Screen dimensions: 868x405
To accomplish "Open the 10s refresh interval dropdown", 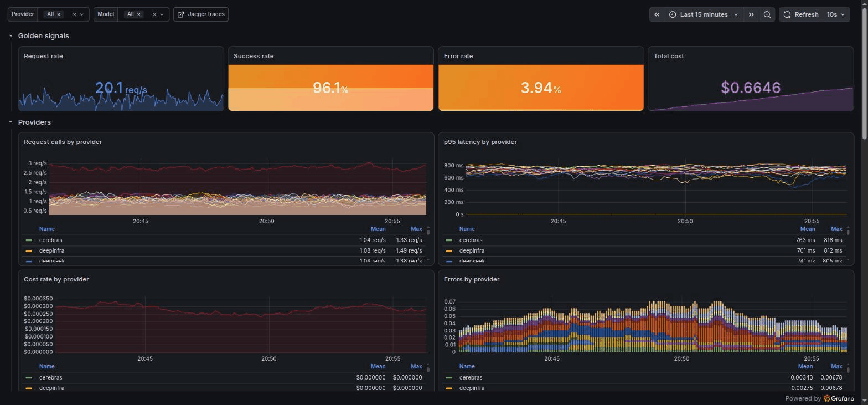I will (x=836, y=14).
